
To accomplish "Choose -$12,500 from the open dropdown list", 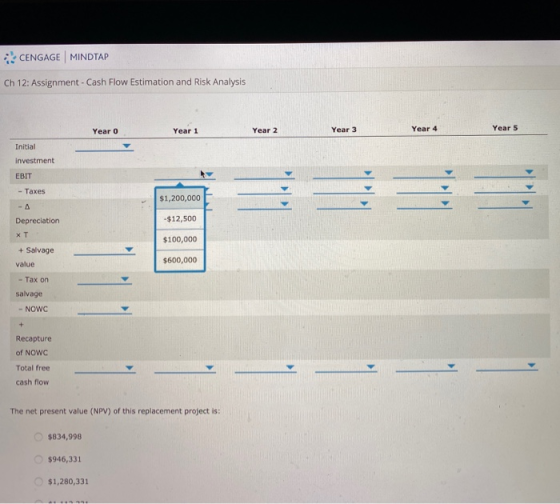I will tap(180, 219).
